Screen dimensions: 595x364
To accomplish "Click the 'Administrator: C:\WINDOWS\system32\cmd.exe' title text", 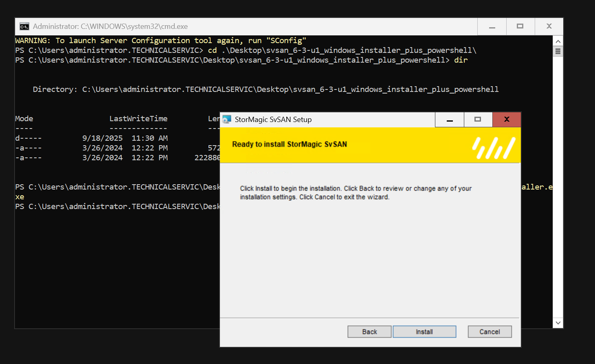I will tap(110, 26).
